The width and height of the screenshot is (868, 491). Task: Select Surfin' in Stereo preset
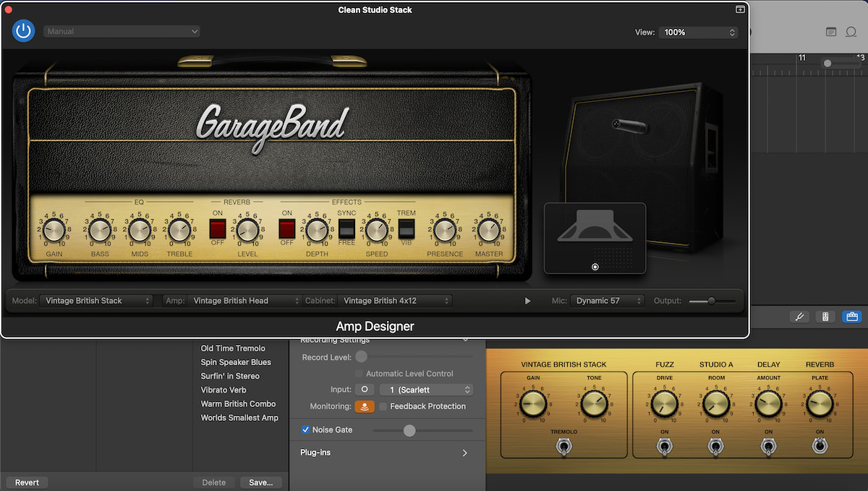coord(230,376)
